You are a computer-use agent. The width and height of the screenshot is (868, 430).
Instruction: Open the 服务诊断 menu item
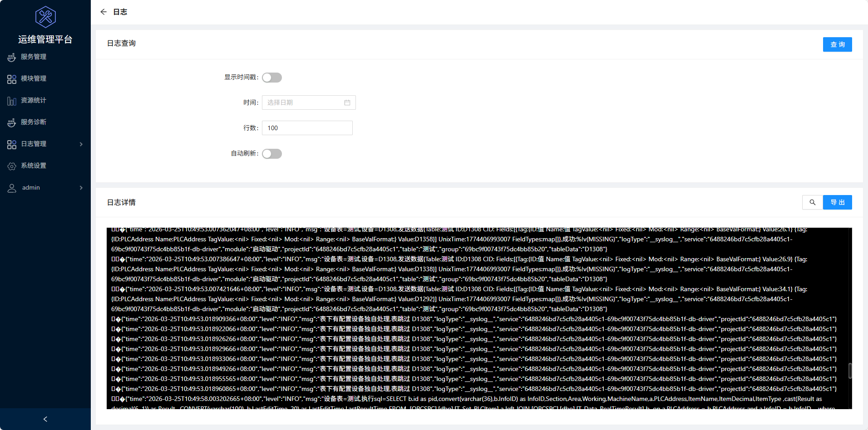[x=34, y=122]
